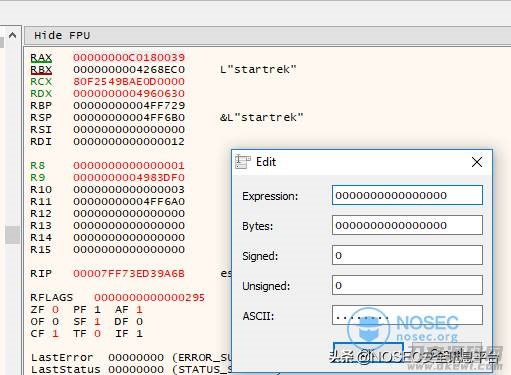Click the RCX register name
The image size is (511, 375).
[41, 81]
